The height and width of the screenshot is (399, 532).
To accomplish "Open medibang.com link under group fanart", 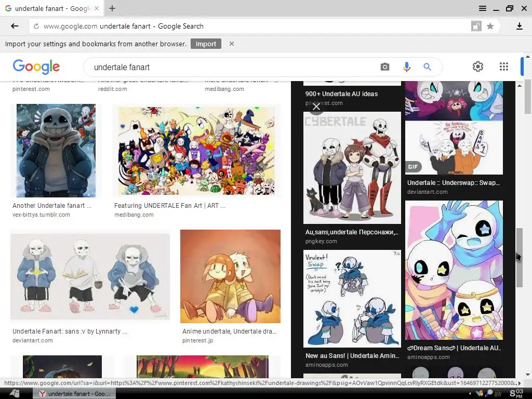I will point(134,215).
